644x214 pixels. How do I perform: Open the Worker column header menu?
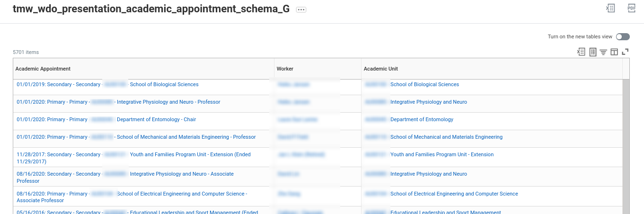(x=285, y=69)
